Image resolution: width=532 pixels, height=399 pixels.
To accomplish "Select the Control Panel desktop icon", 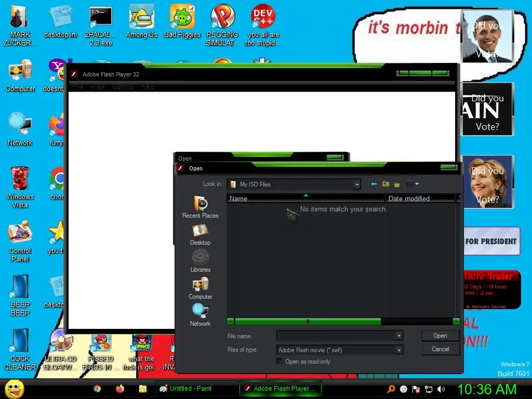I will [20, 241].
